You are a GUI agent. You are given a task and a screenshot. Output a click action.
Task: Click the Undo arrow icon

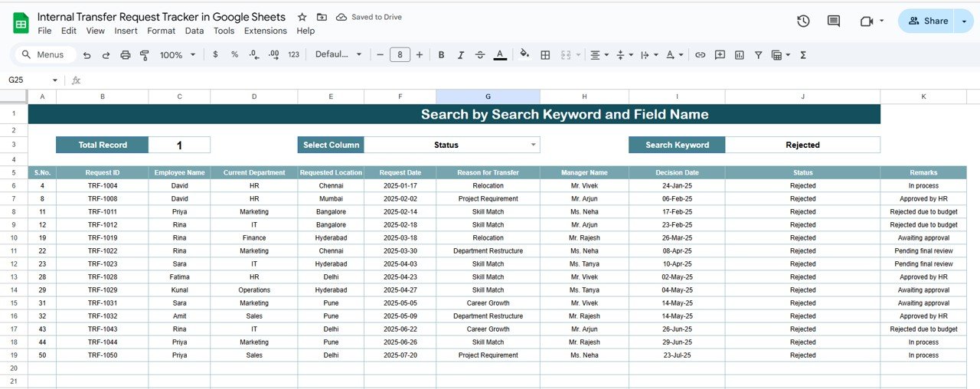(x=87, y=55)
